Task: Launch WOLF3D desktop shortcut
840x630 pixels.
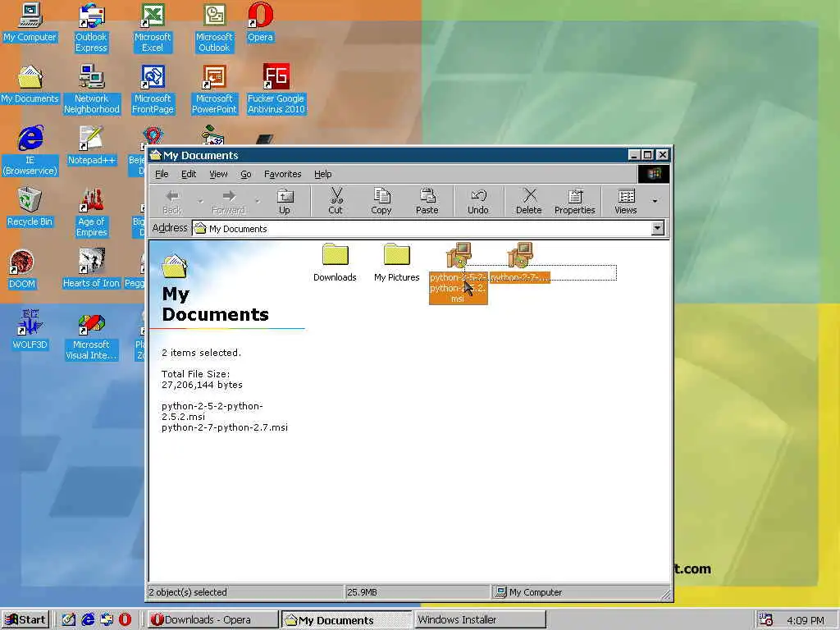Action: [30, 330]
